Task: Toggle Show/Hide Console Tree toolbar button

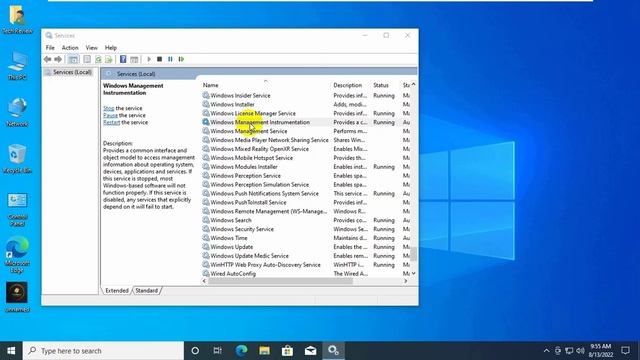Action: point(73,60)
